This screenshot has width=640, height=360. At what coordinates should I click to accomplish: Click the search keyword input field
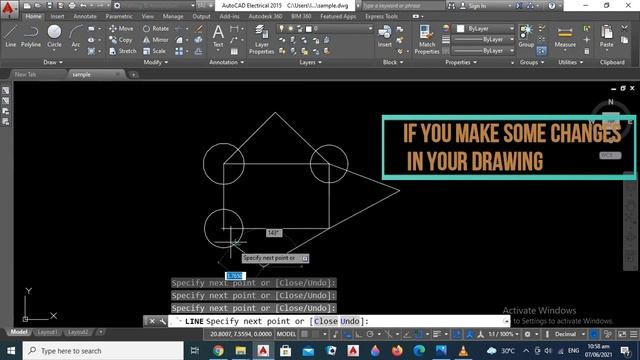[403, 6]
